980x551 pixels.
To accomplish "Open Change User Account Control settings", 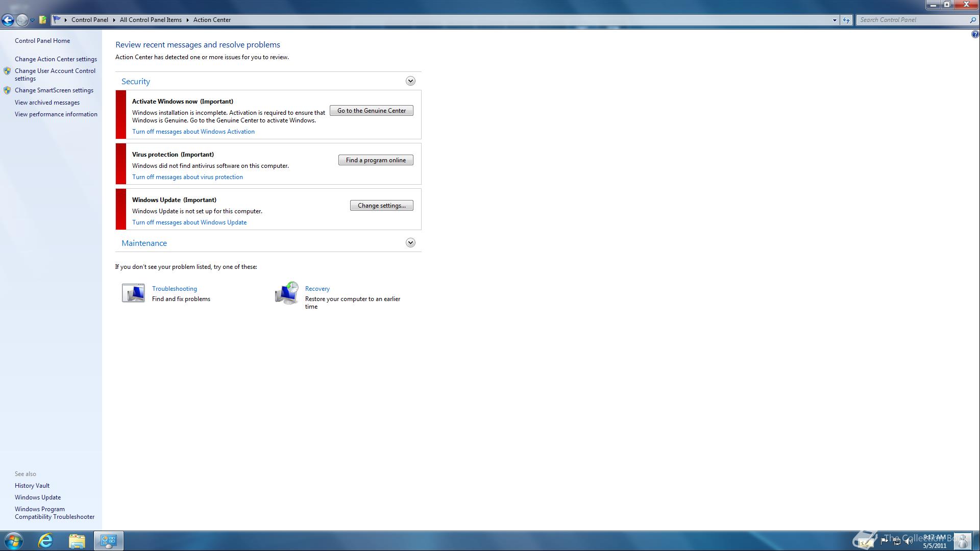I will pos(55,74).
